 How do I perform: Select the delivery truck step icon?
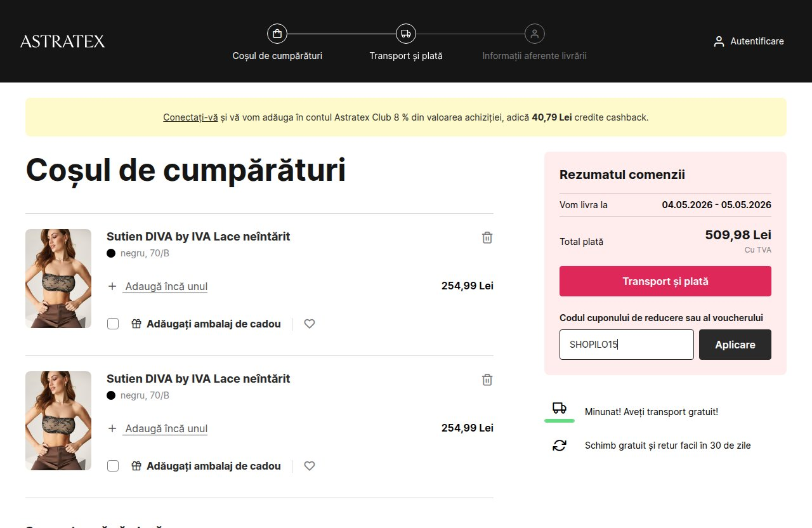(406, 34)
